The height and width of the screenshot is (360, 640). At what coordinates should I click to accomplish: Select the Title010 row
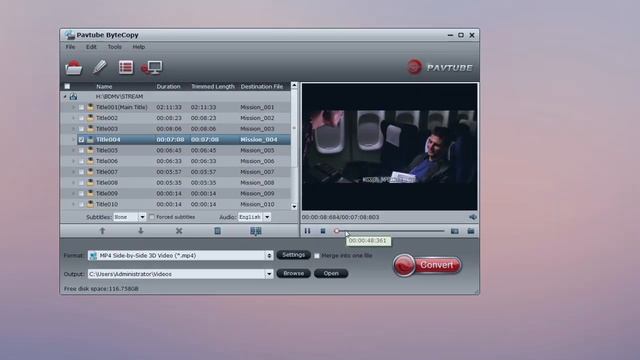(176, 204)
